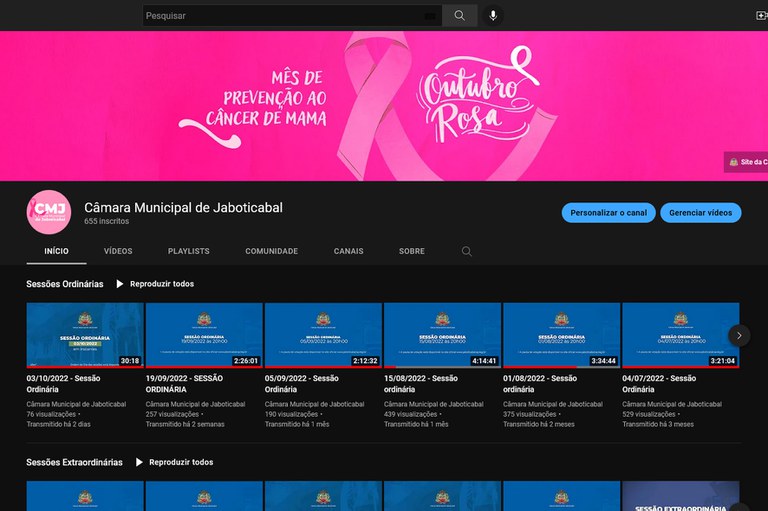Click the 30:18 duration badge
Viewport: 768px width, 511px height.
[x=130, y=361]
